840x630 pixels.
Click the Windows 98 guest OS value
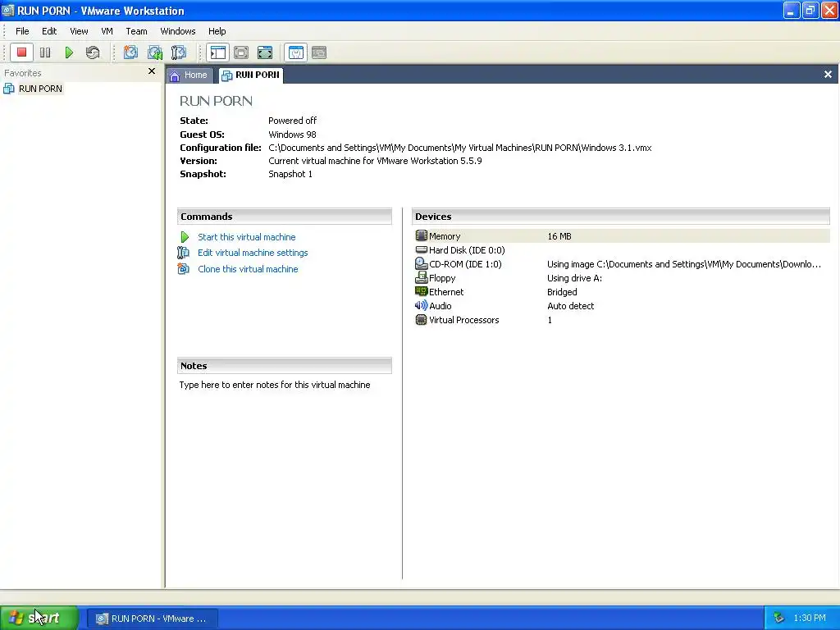(292, 134)
